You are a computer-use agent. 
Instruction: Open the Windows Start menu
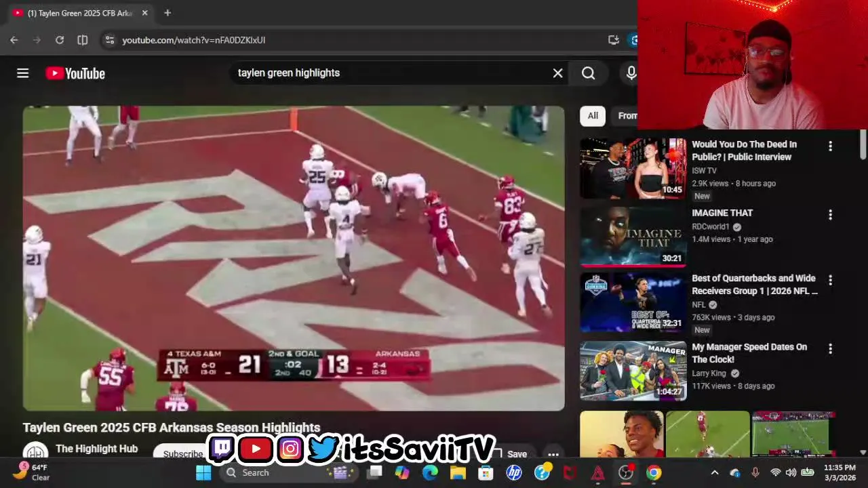(203, 472)
